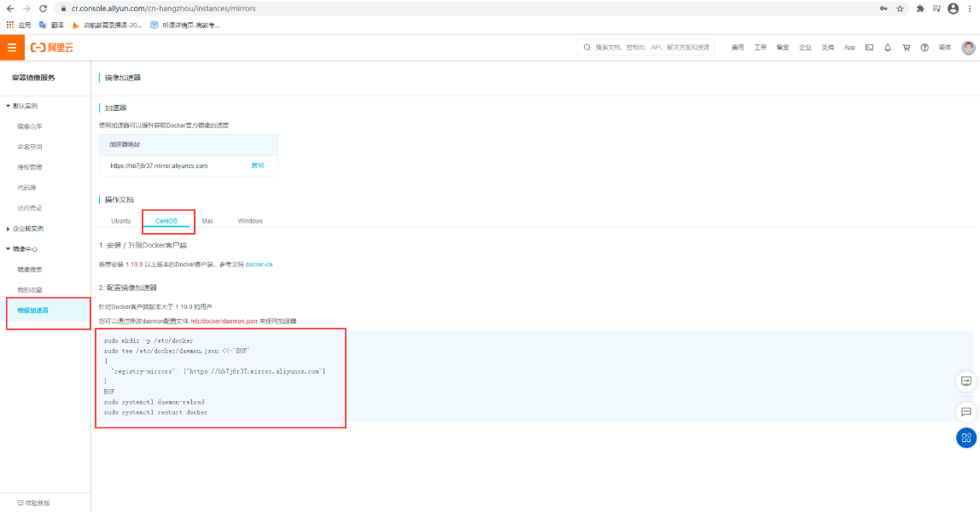
Task: Click the console search input field
Action: tap(645, 48)
